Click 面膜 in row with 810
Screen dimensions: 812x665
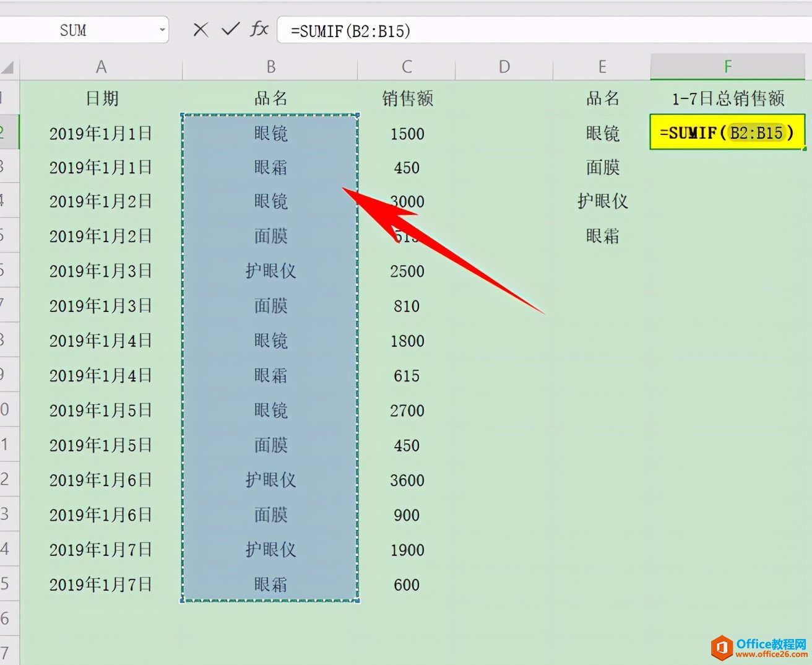point(270,305)
